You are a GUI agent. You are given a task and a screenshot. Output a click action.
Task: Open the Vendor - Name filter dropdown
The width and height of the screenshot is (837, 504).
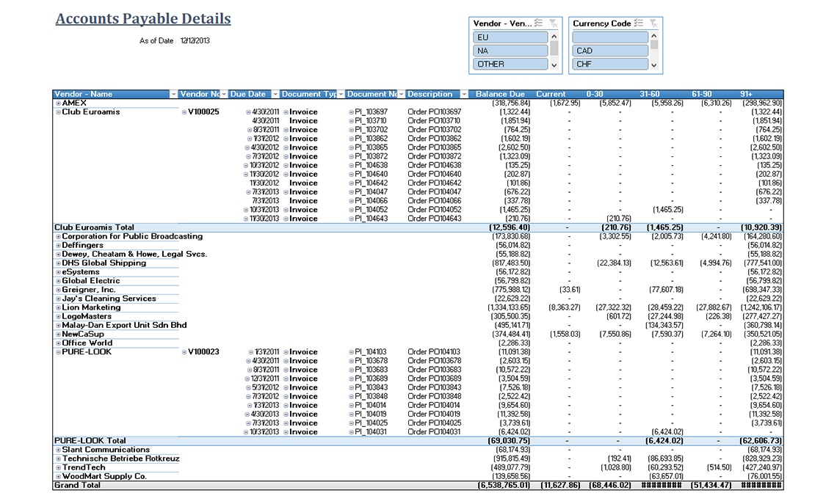(173, 95)
